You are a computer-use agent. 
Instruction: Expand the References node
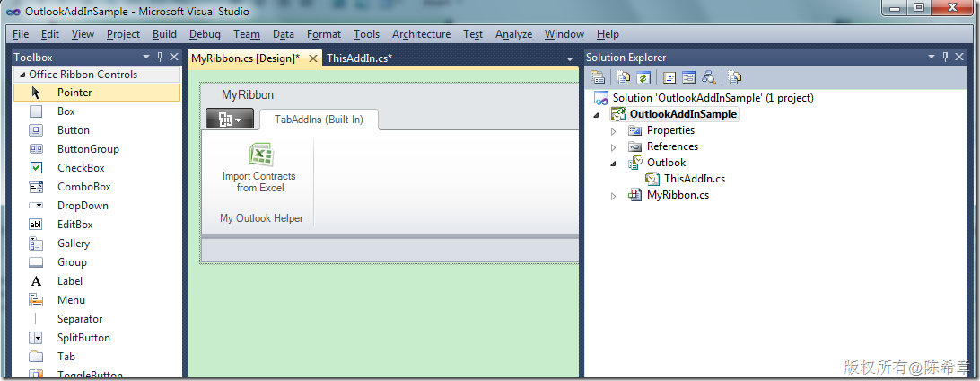click(x=613, y=147)
